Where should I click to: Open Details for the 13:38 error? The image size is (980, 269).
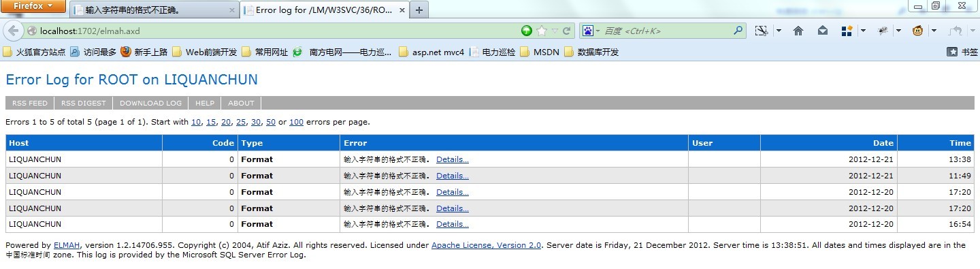[x=453, y=159]
